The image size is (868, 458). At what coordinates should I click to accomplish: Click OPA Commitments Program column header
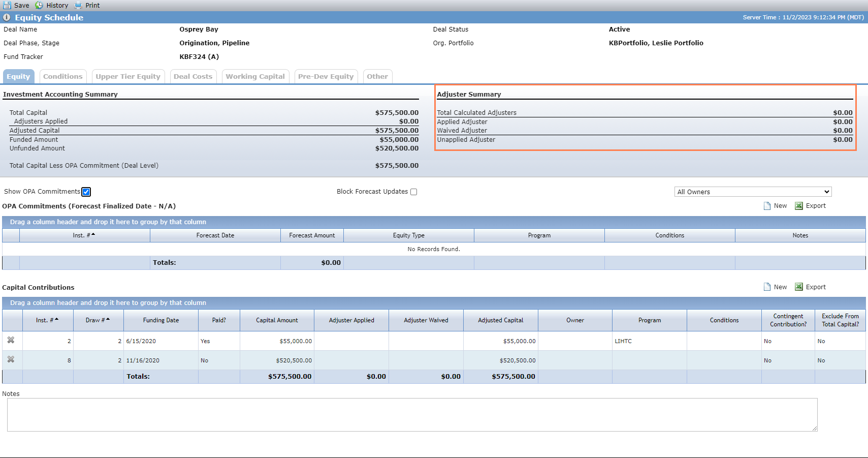pos(539,235)
